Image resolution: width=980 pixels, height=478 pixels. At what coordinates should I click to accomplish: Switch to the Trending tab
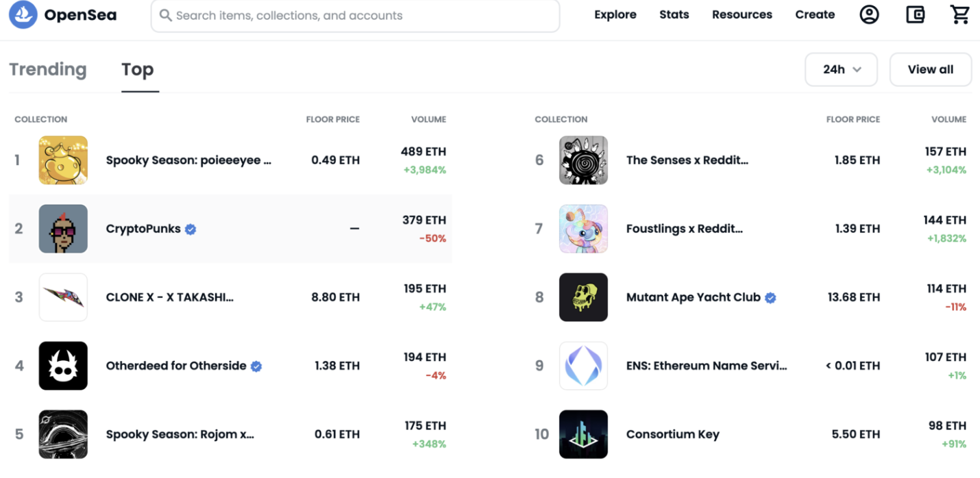(x=48, y=69)
